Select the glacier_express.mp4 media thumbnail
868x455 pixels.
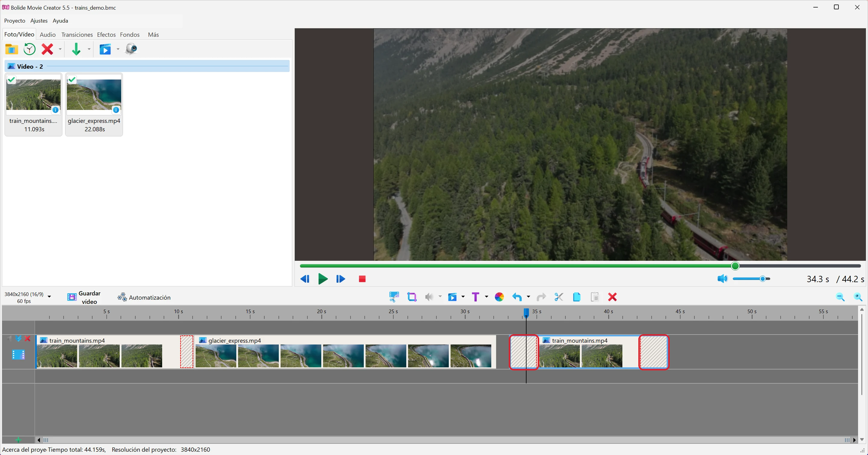94,104
